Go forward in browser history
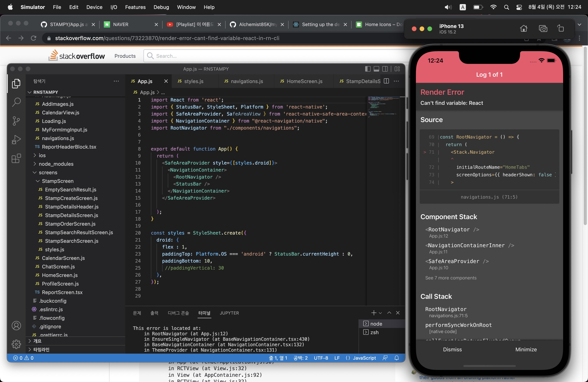The width and height of the screenshot is (588, 382). point(21,38)
